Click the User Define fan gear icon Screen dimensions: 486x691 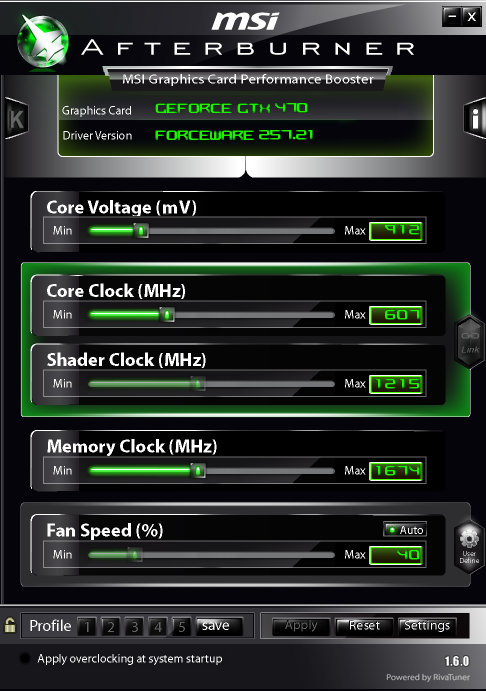[469, 546]
